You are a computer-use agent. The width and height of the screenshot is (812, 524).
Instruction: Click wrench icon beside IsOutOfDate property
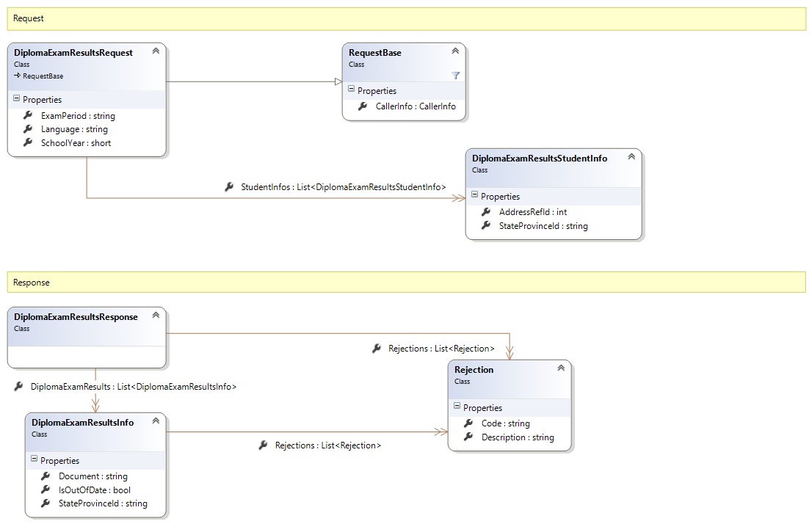click(46, 490)
